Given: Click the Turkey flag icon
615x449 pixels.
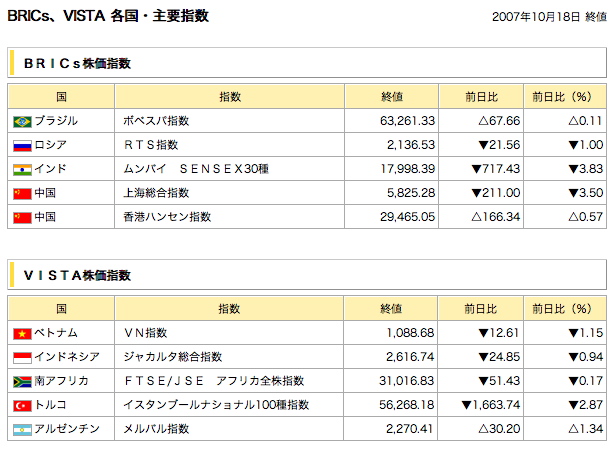Looking at the screenshot, I should pos(22,405).
